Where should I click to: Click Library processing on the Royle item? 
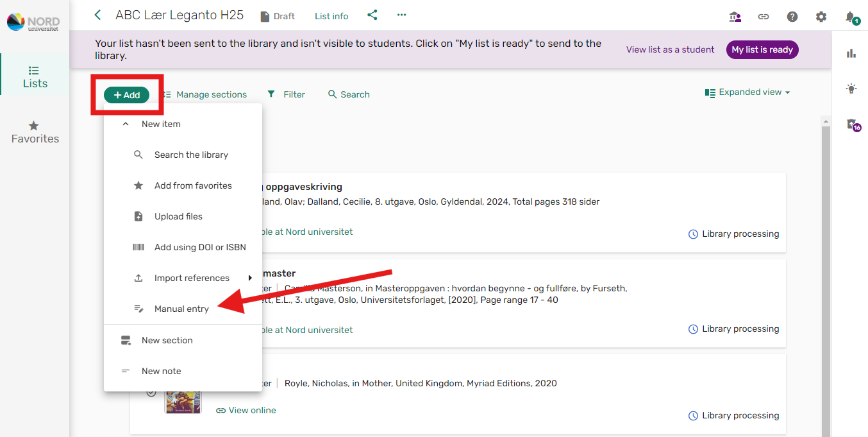733,416
